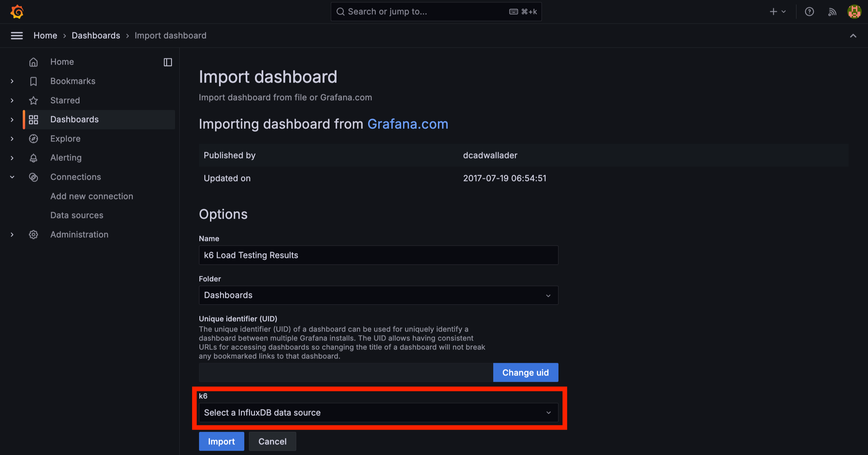Click the Administration gear icon
Screen dimensions: 868x455
(33, 235)
